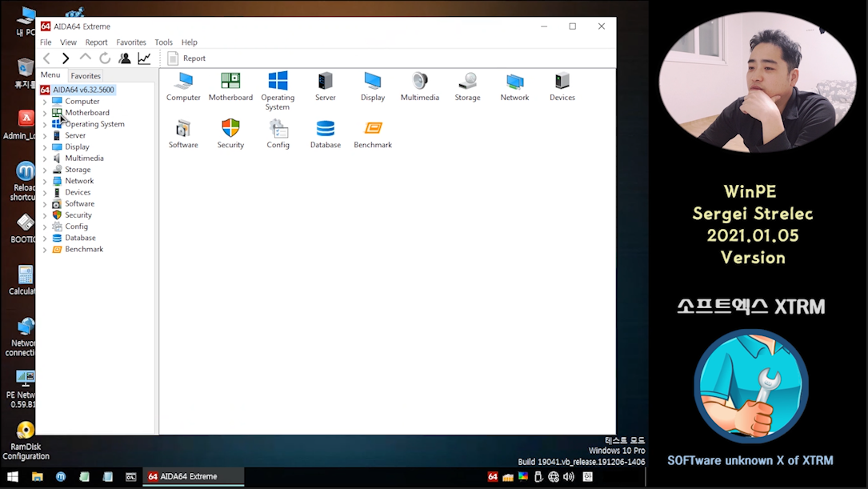Open the Motherboard icon in main pane
868x489 pixels.
tap(230, 82)
